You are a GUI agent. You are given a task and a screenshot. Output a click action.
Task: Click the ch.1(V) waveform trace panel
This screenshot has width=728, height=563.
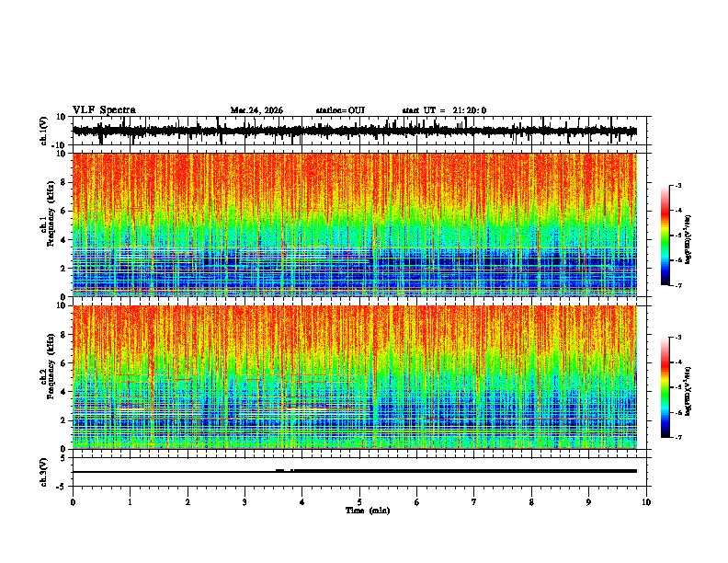[x=361, y=131]
